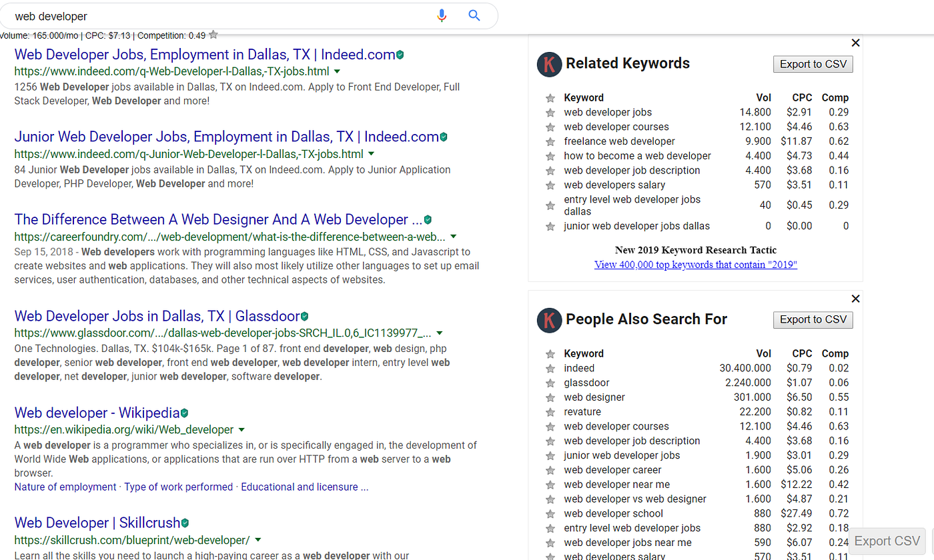Click the shield icon beside the Wikipedia result

coord(184,413)
